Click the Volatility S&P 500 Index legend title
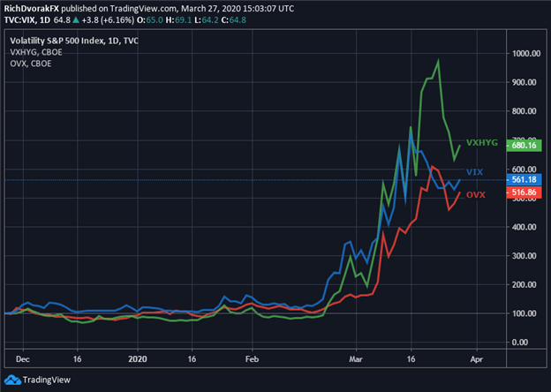551x392 pixels. [74, 41]
